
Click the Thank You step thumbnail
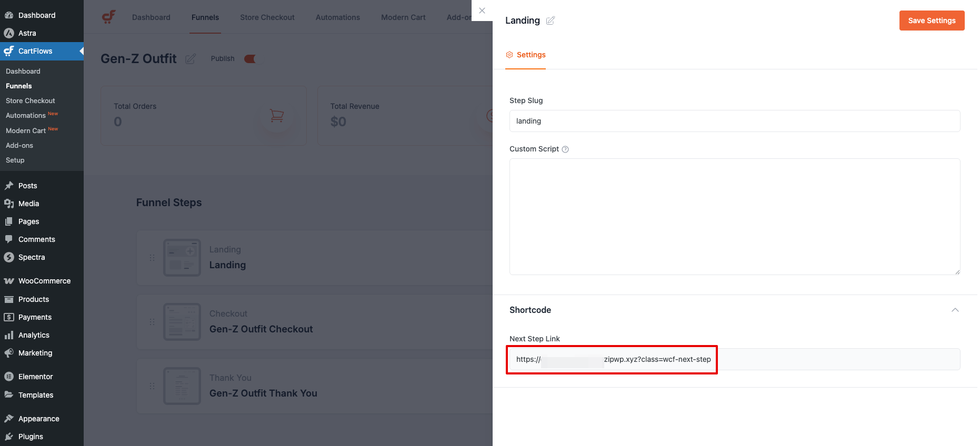coord(182,386)
